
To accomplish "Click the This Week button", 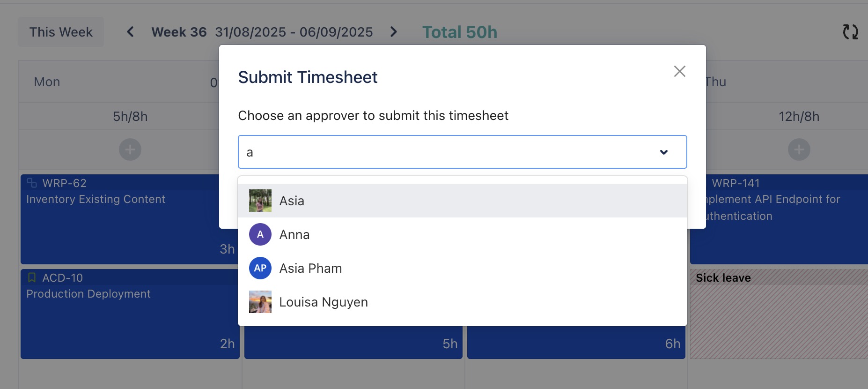I will pos(61,32).
